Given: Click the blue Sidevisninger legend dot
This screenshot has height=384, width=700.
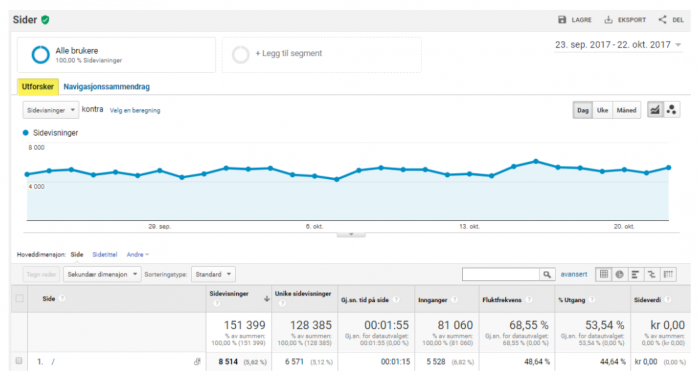Looking at the screenshot, I should [25, 133].
